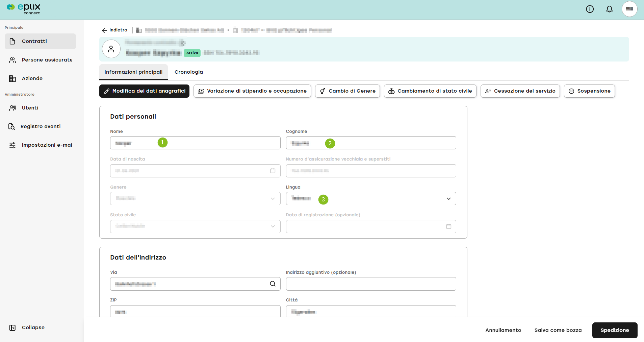Image resolution: width=644 pixels, height=342 pixels.
Task: Focus the Indirizzo aggiuntivo field
Action: [x=371, y=284]
